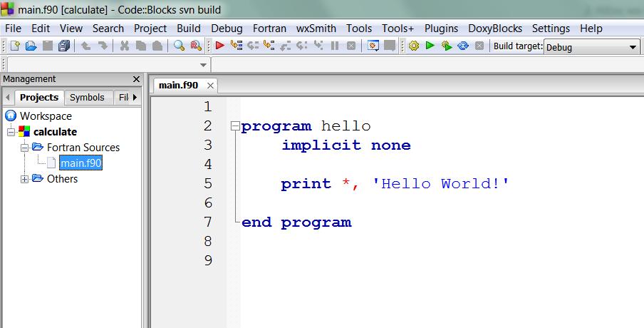Open Find with magnifier icon
The width and height of the screenshot is (644, 328).
tap(179, 46)
